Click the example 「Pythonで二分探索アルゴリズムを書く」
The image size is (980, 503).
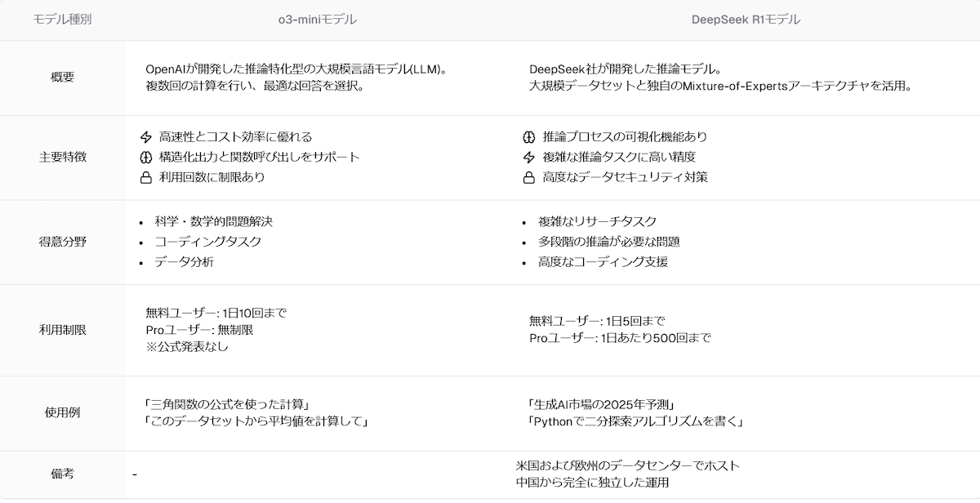[x=635, y=421]
